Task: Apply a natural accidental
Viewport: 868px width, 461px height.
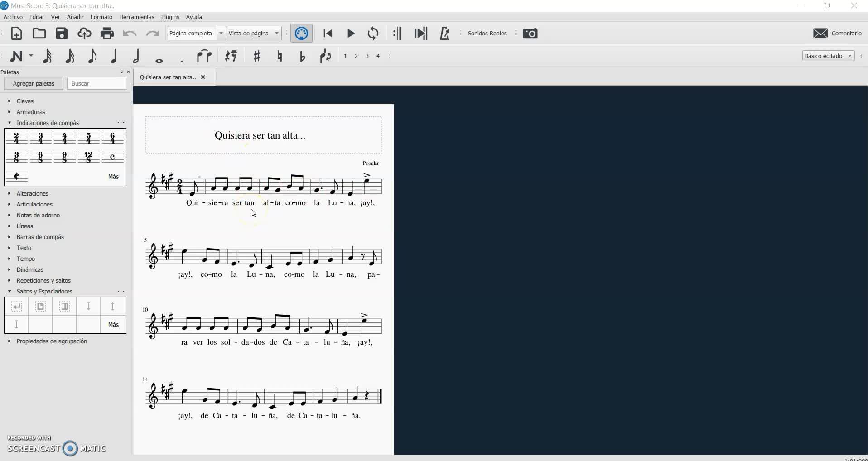Action: point(280,56)
